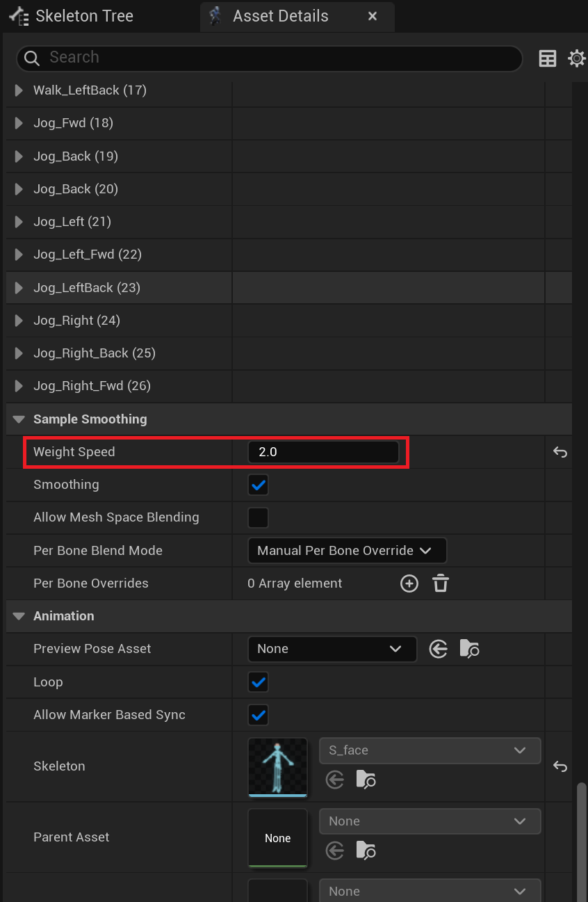Open the S_face skeleton dropdown

coord(430,750)
